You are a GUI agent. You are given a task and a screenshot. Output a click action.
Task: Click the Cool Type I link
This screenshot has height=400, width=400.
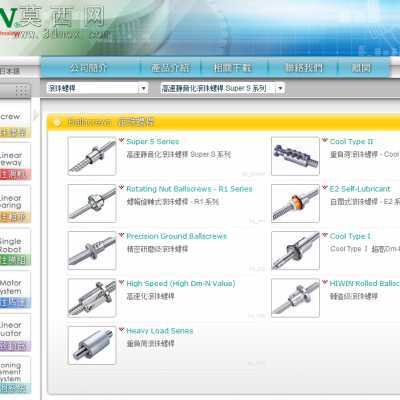pyautogui.click(x=350, y=236)
